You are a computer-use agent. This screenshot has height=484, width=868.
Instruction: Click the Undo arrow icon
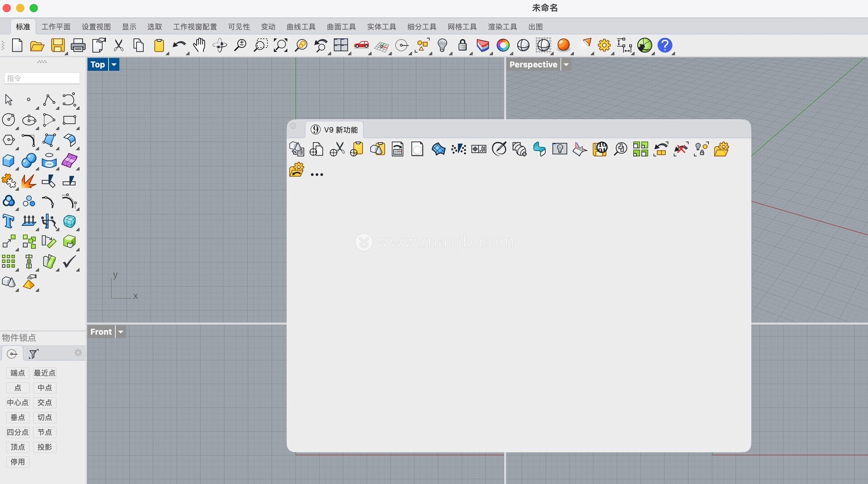179,45
